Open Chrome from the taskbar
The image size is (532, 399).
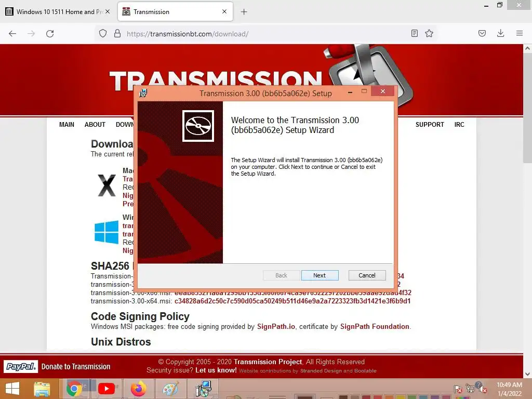74,389
